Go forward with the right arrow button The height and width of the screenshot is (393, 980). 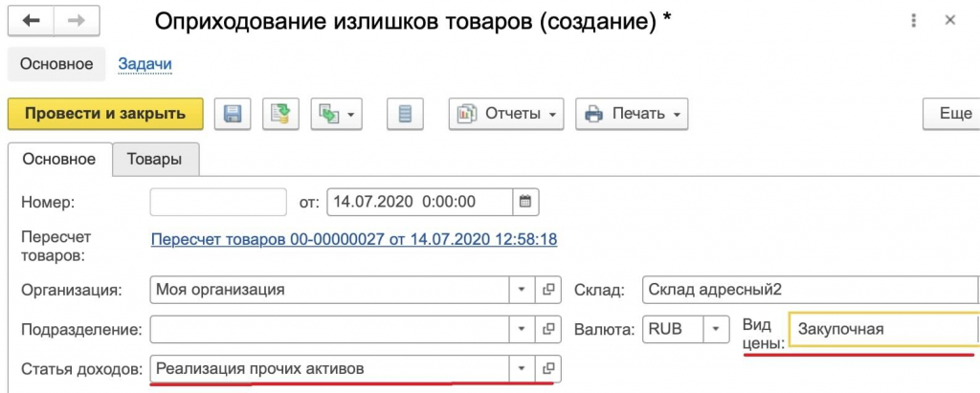(77, 21)
